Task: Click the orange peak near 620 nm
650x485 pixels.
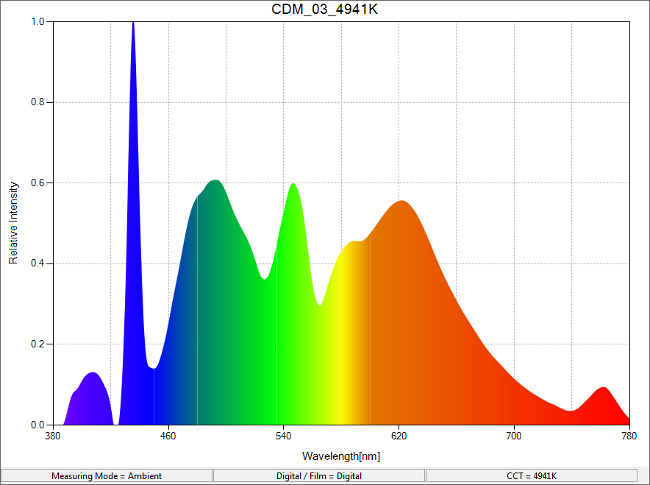Action: [401, 315]
